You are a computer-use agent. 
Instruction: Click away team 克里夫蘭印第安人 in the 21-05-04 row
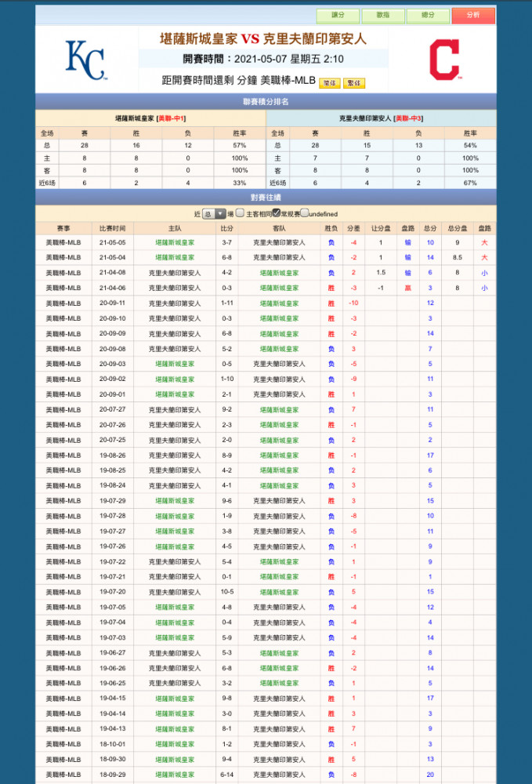279,257
